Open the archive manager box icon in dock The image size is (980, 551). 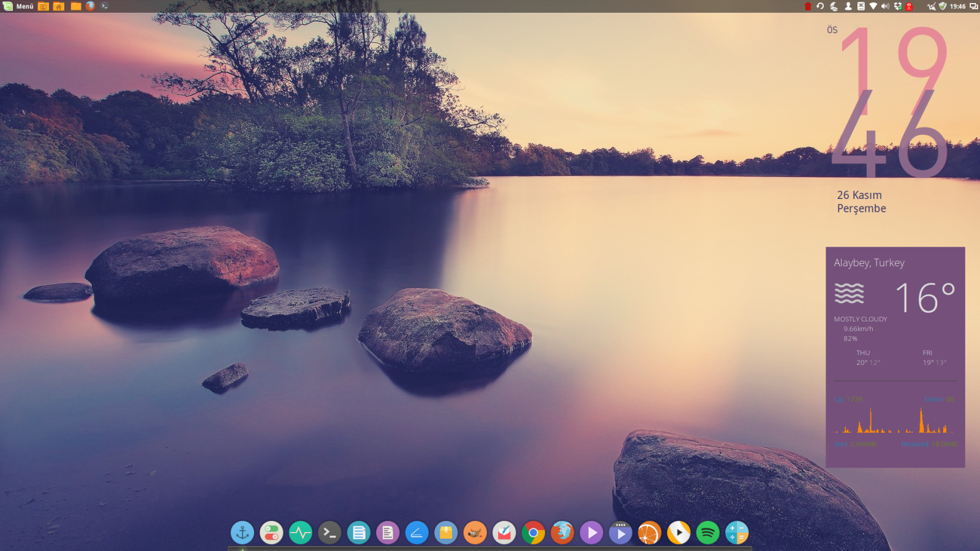pos(446,533)
